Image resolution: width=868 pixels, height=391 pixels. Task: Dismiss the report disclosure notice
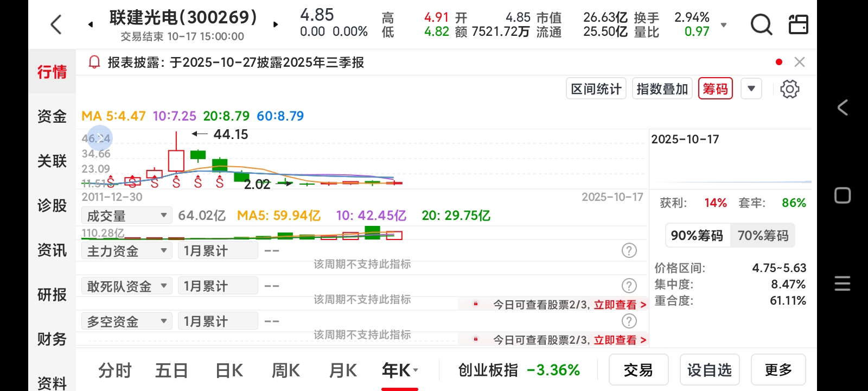(799, 62)
